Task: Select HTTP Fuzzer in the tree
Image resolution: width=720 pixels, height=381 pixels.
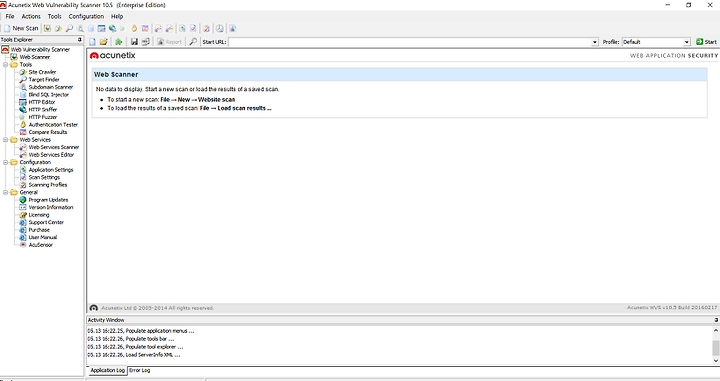Action: [x=43, y=117]
